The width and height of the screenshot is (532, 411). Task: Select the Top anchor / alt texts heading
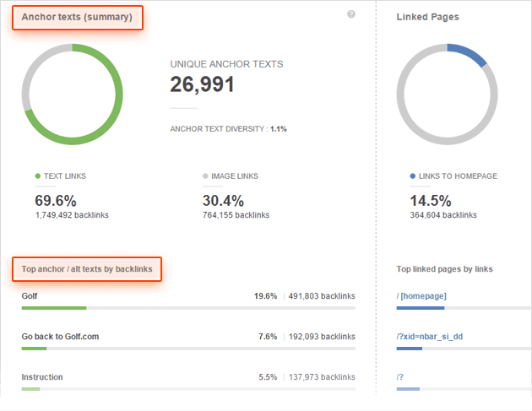pyautogui.click(x=87, y=269)
